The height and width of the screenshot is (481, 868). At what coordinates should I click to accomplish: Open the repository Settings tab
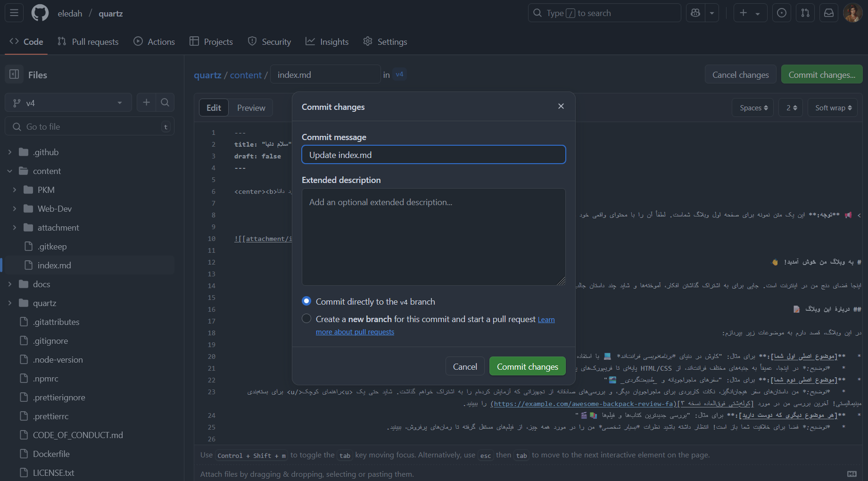pyautogui.click(x=385, y=41)
